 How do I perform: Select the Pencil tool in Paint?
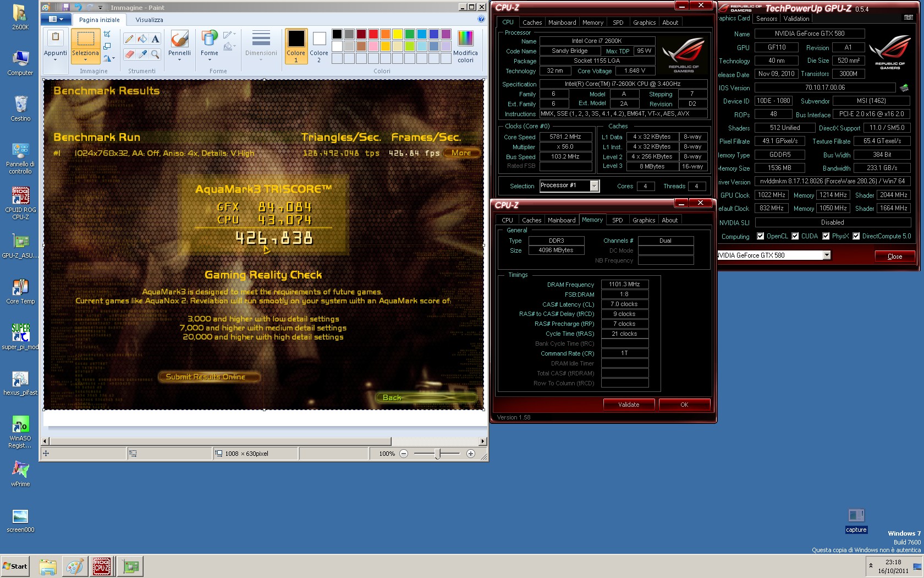pos(129,39)
